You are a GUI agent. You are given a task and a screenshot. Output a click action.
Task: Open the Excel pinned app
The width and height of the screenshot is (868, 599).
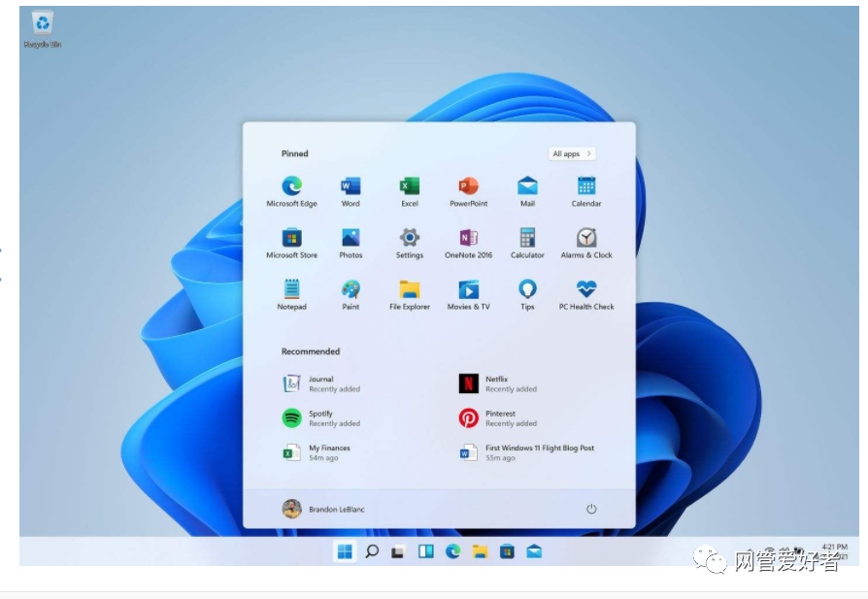(410, 191)
